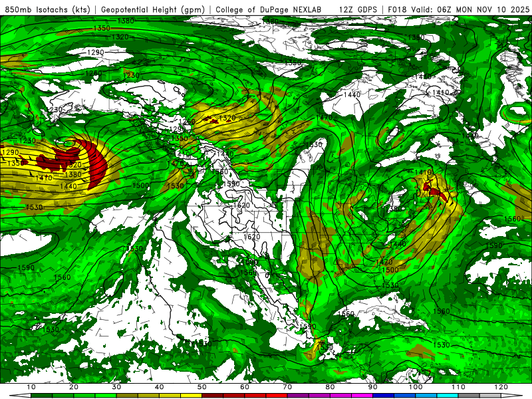Click the 30 kt value on color scale
This screenshot has width=532, height=399.
(x=116, y=387)
